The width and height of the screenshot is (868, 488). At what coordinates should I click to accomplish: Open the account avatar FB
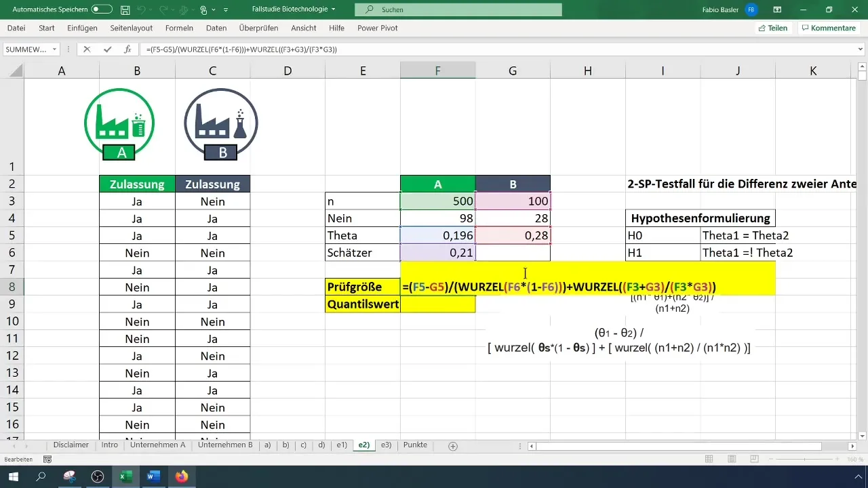point(751,10)
